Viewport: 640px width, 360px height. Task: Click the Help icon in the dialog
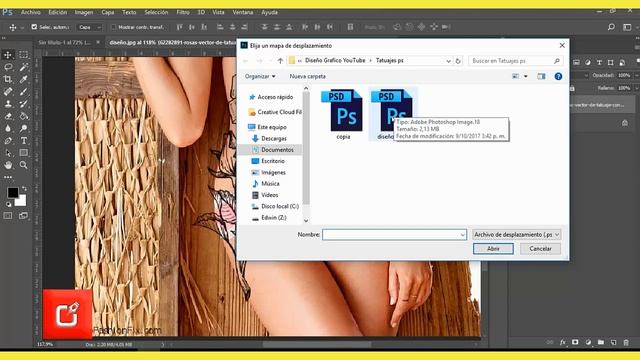[x=558, y=76]
